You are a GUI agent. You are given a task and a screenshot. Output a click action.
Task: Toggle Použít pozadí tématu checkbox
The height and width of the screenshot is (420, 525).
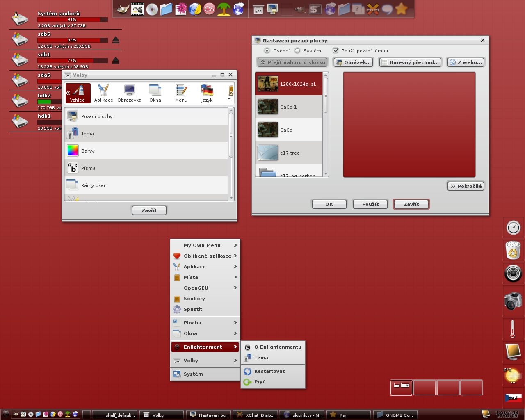coord(336,51)
